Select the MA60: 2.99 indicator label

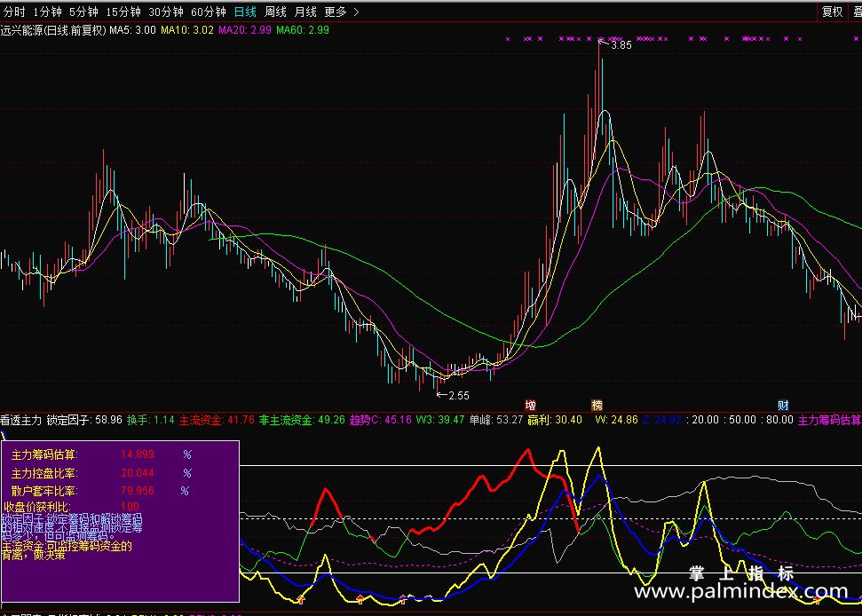coord(303,30)
